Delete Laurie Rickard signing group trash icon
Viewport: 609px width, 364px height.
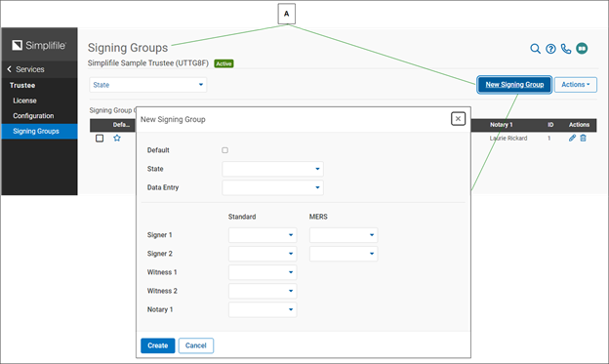(x=583, y=138)
